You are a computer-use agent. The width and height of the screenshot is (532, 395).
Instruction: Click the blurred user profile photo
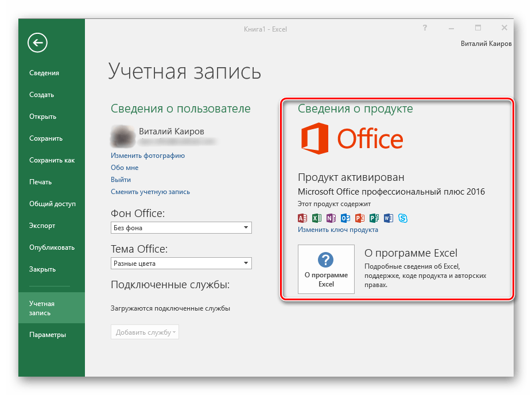click(x=122, y=135)
